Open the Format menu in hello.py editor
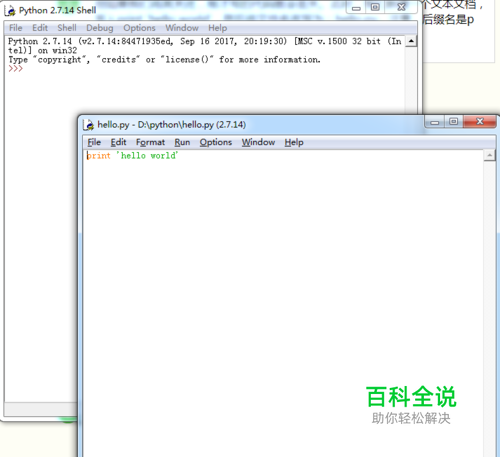The height and width of the screenshot is (457, 500). (150, 142)
